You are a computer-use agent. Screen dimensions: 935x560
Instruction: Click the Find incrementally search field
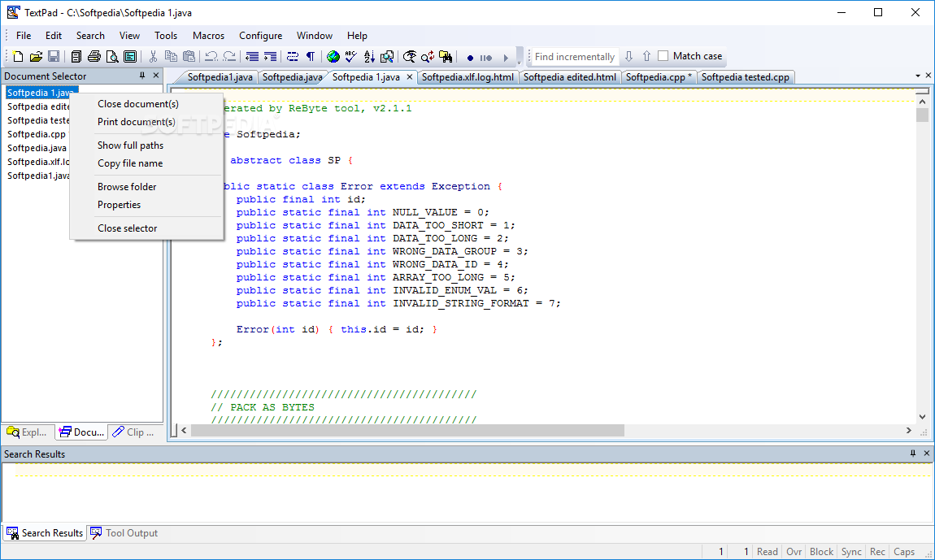pos(574,57)
